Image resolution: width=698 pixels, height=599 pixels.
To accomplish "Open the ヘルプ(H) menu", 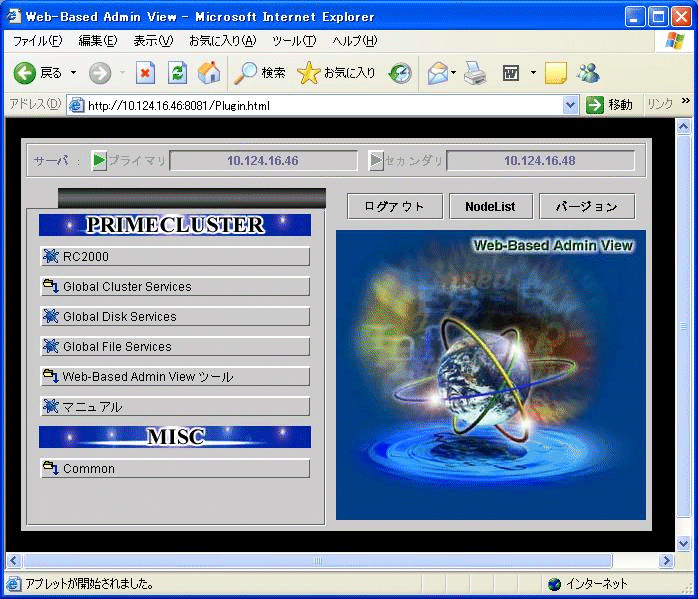I will click(x=355, y=41).
